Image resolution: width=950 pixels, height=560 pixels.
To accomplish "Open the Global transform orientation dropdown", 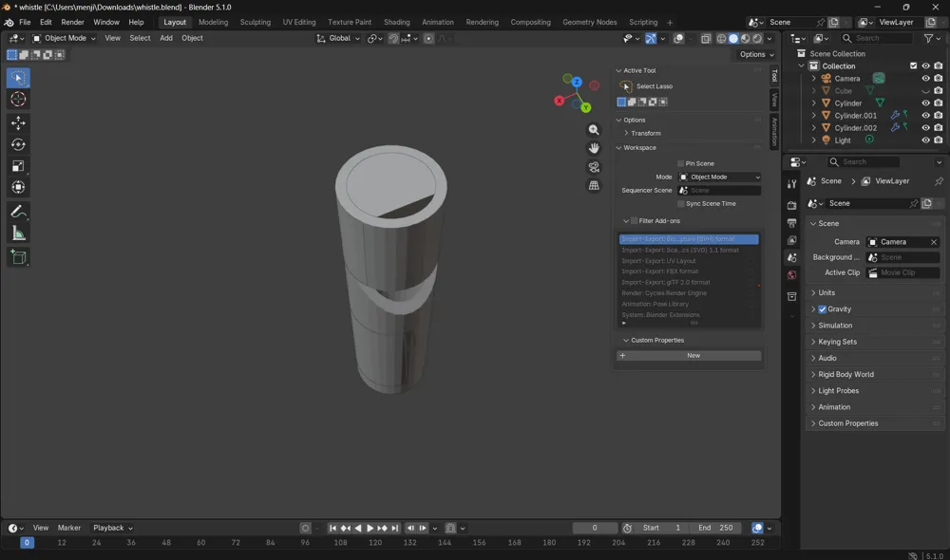I will (338, 38).
